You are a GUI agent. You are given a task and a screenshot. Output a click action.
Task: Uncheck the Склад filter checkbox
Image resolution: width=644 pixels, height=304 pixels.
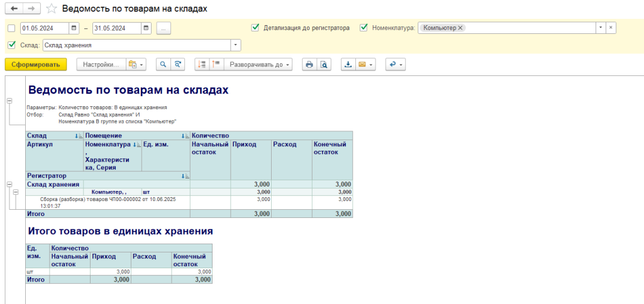click(x=11, y=45)
